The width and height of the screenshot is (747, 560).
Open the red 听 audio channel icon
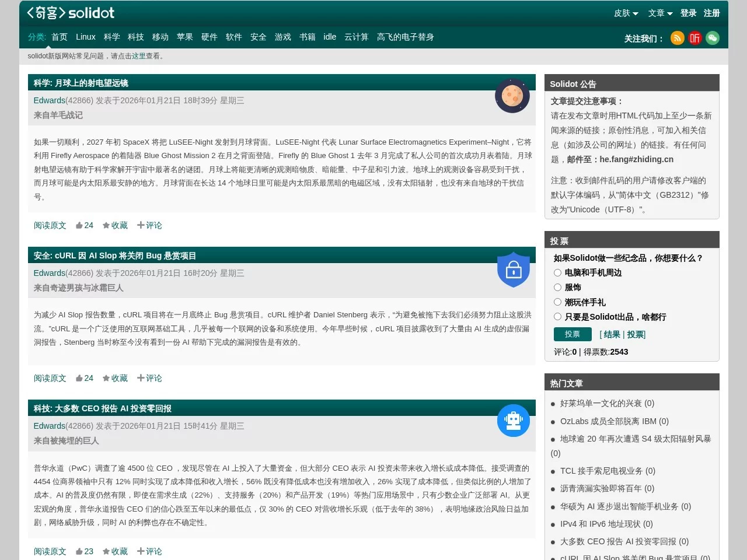pos(694,38)
